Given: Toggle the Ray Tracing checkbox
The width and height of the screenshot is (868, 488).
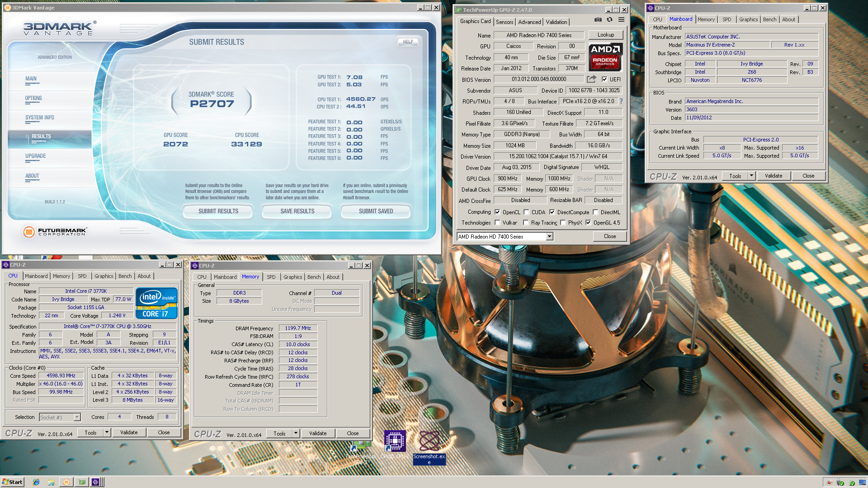Looking at the screenshot, I should point(526,222).
